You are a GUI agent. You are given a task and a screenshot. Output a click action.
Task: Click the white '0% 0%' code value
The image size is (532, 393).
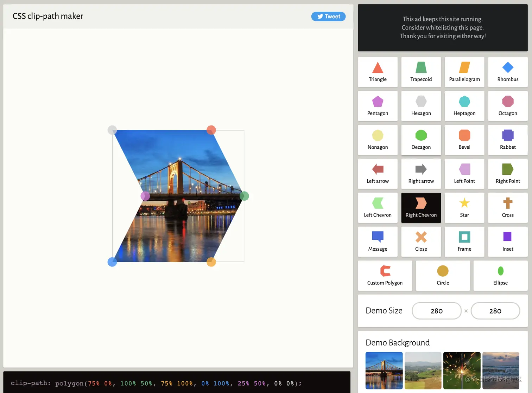pyautogui.click(x=284, y=383)
